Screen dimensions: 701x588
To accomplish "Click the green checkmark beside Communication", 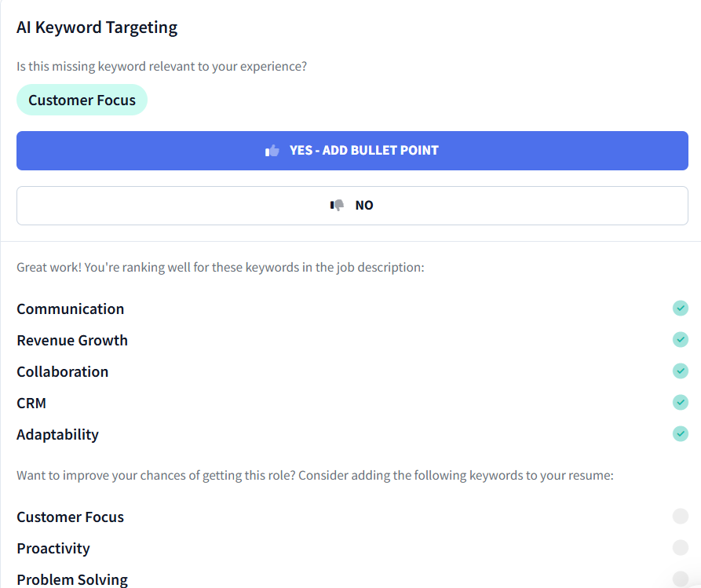I will point(680,309).
